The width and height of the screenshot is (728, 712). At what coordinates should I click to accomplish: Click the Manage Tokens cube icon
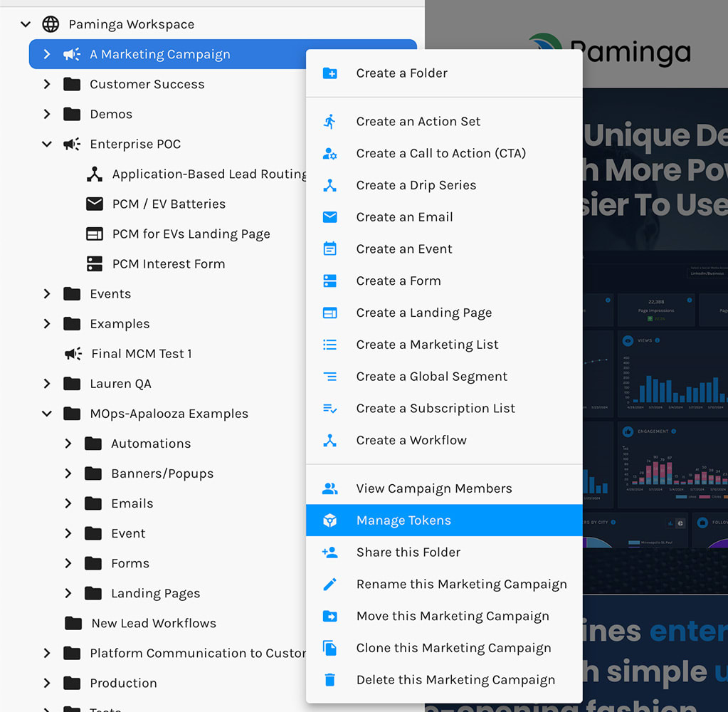point(329,520)
